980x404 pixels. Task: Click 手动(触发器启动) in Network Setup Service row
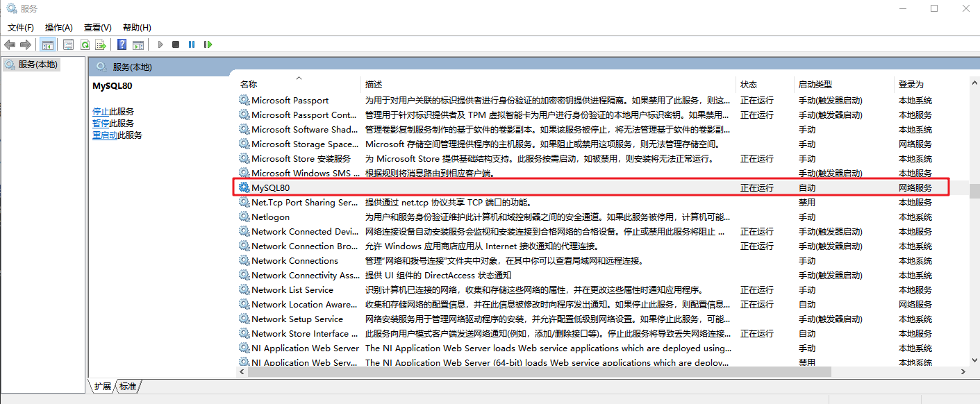coord(830,319)
